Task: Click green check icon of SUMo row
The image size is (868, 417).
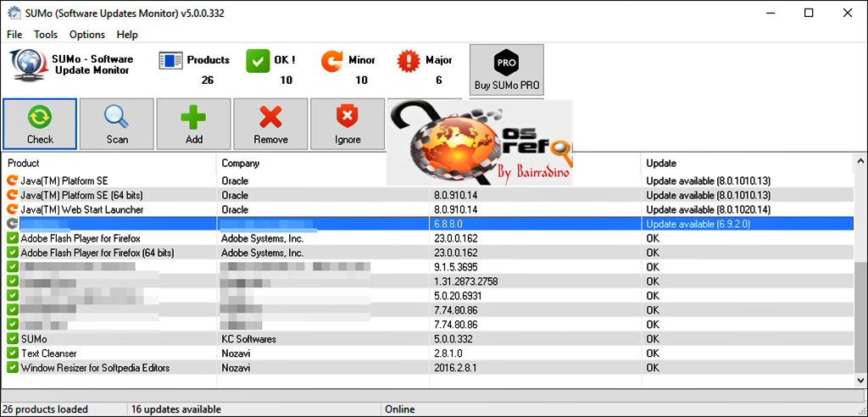Action: [x=12, y=338]
